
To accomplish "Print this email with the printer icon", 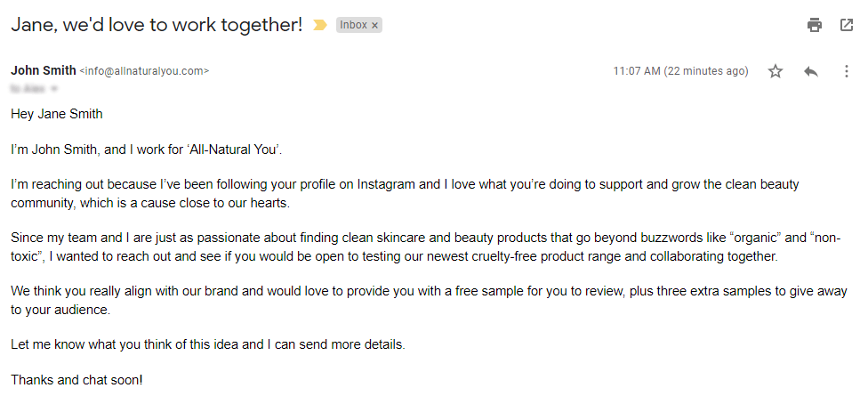I will click(815, 25).
